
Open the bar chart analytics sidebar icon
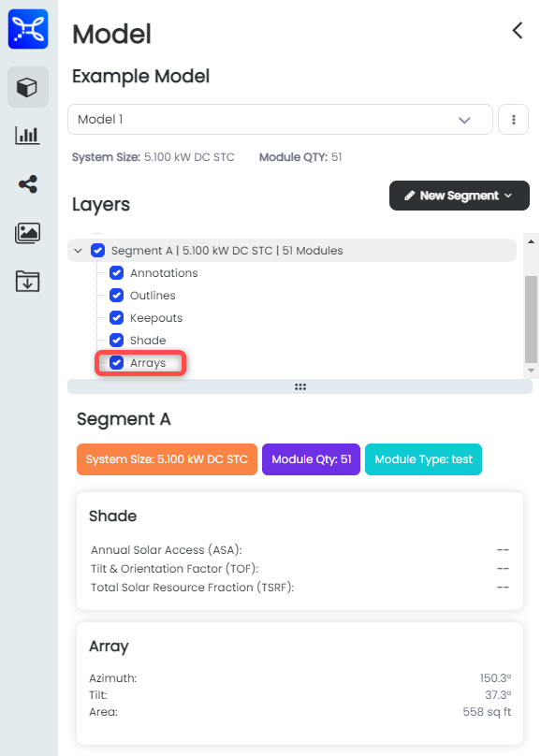pos(27,136)
